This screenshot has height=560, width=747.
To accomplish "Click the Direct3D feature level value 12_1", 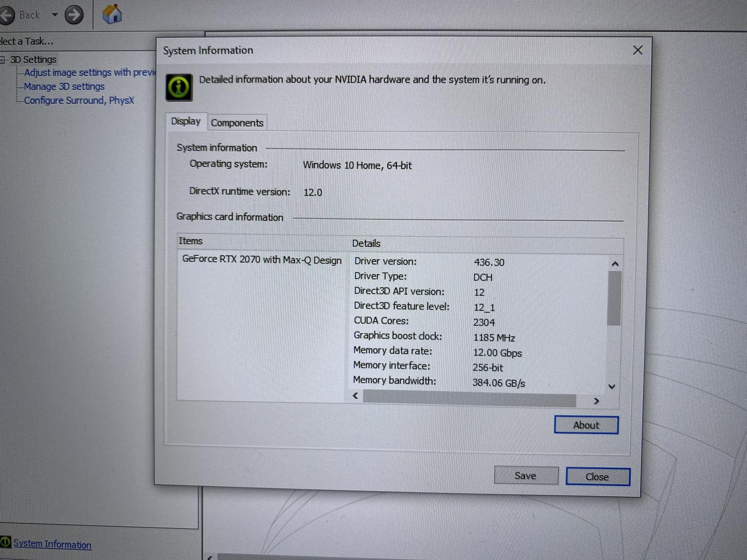I will tap(485, 307).
